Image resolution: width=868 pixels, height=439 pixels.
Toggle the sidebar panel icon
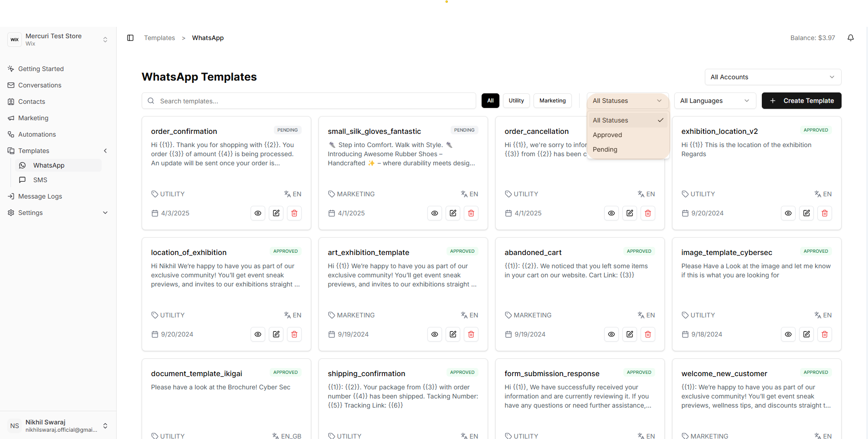click(130, 38)
